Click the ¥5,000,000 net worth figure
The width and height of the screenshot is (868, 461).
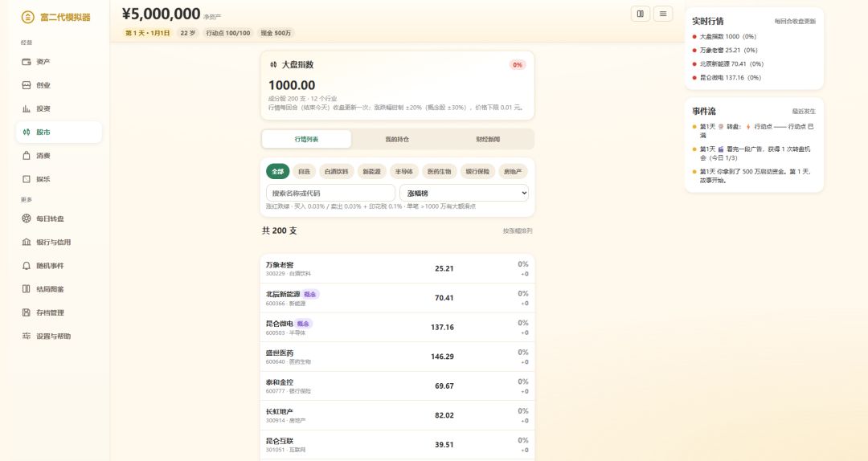tap(161, 14)
